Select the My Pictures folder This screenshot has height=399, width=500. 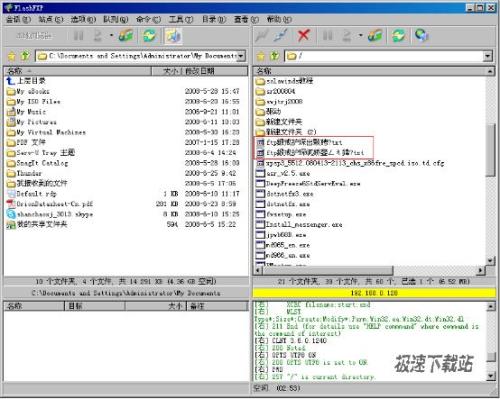32,122
